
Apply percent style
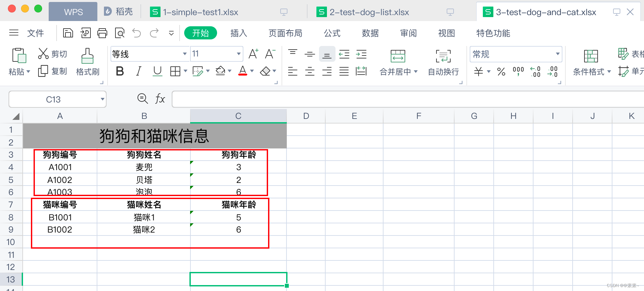pos(501,71)
